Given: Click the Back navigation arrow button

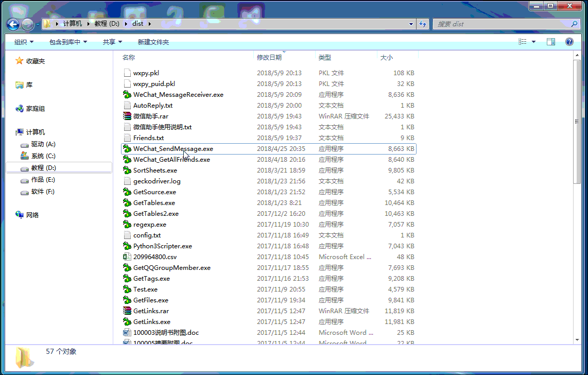Looking at the screenshot, I should (13, 24).
